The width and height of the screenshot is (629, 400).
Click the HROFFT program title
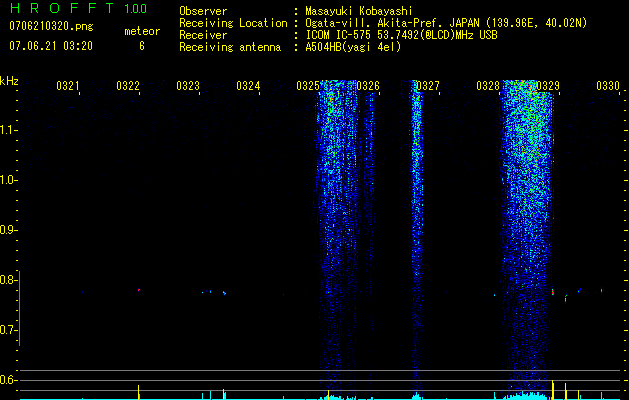point(63,8)
